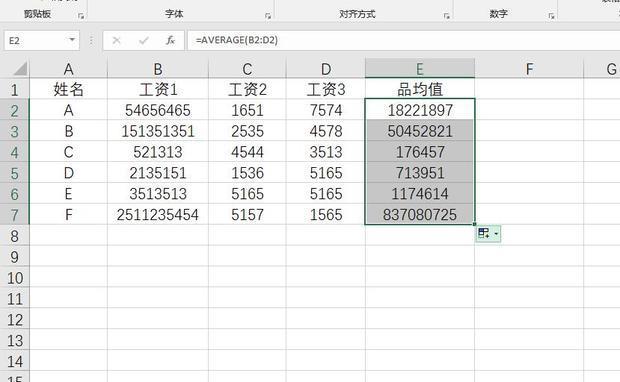This screenshot has height=382, width=620.
Task: Click the 品均值 header cell
Action: tap(420, 89)
